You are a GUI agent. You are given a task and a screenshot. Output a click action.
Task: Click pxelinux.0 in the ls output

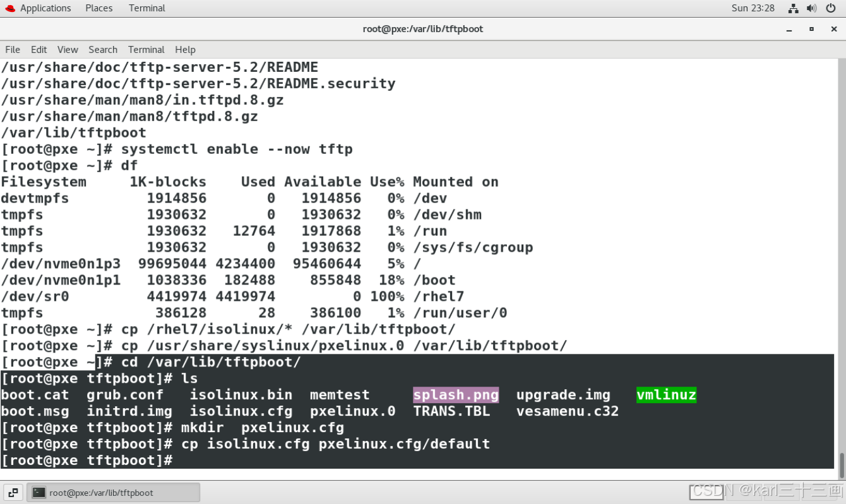[352, 411]
